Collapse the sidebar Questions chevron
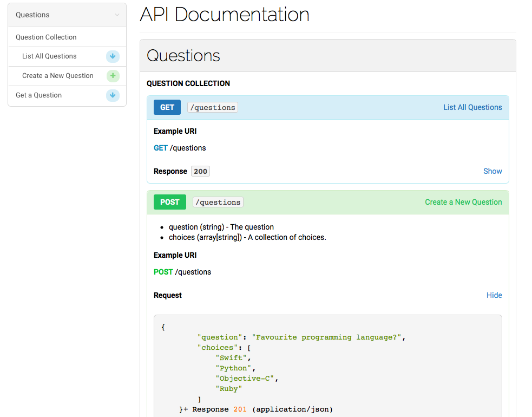Screen dimensions: 532x417 click(117, 15)
